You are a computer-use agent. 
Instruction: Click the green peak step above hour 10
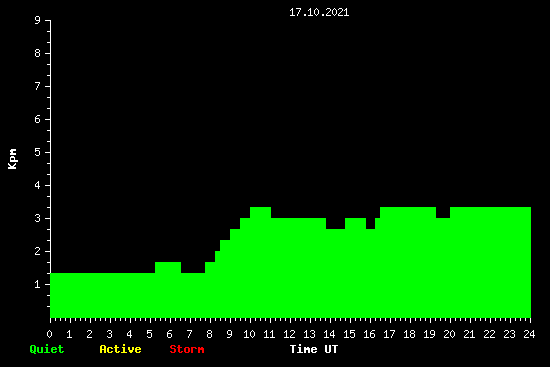[261, 212]
